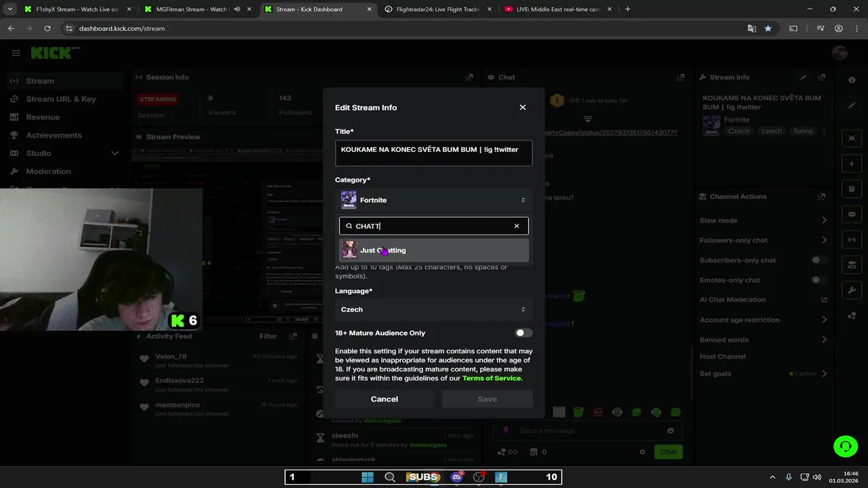This screenshot has width=868, height=488.
Task: Expand Banned words settings
Action: point(824,340)
